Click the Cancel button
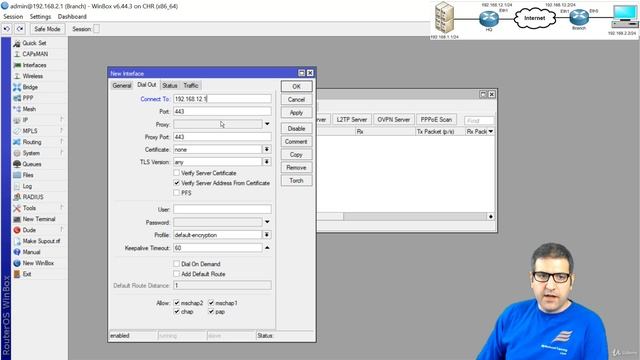640x360 pixels. [296, 100]
